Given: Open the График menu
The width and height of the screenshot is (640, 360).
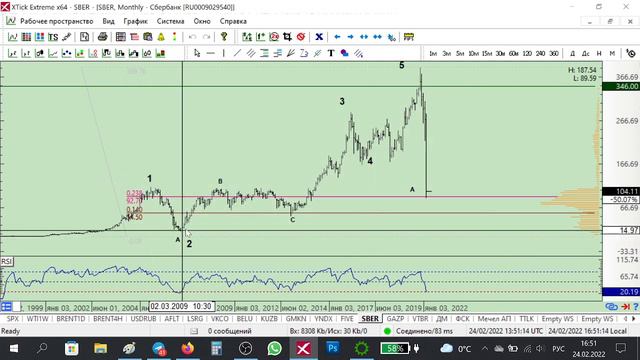Looking at the screenshot, I should pyautogui.click(x=136, y=21).
